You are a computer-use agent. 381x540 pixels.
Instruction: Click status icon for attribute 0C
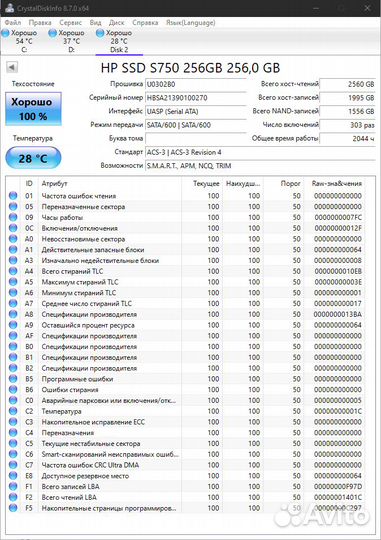click(13, 228)
